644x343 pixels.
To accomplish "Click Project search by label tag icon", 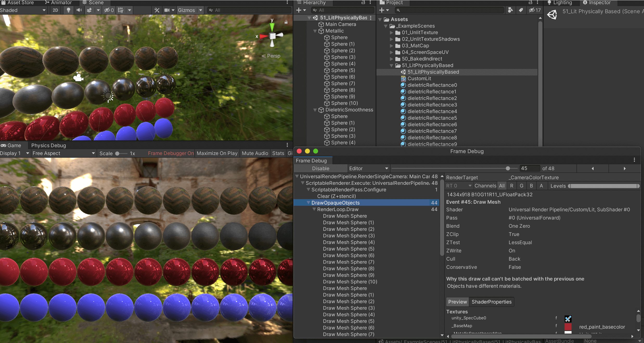I will (x=521, y=10).
